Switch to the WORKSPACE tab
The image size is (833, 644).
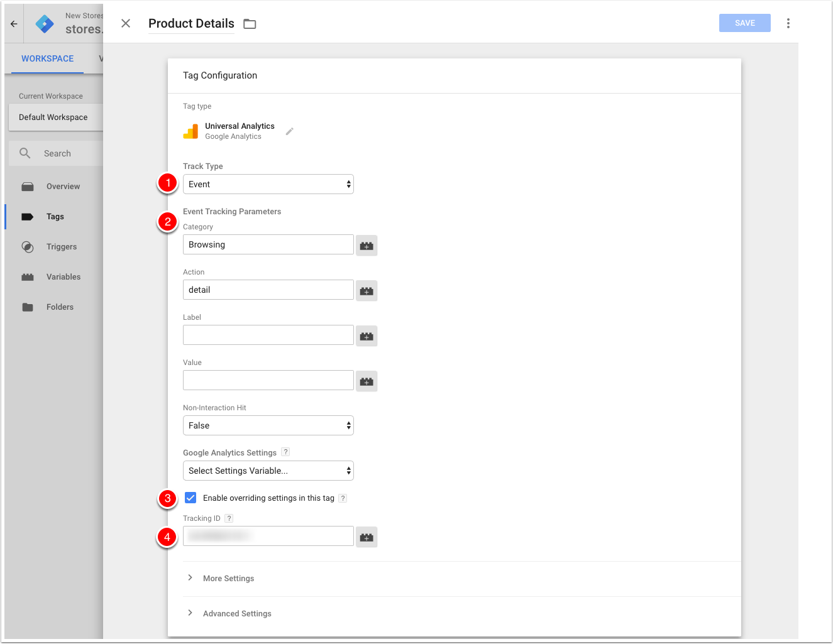pyautogui.click(x=47, y=58)
